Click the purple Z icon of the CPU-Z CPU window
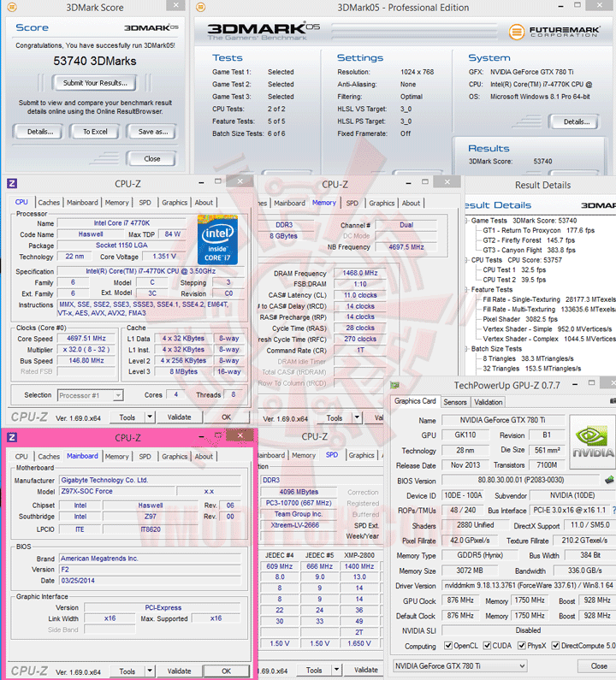The image size is (616, 680). pyautogui.click(x=12, y=183)
